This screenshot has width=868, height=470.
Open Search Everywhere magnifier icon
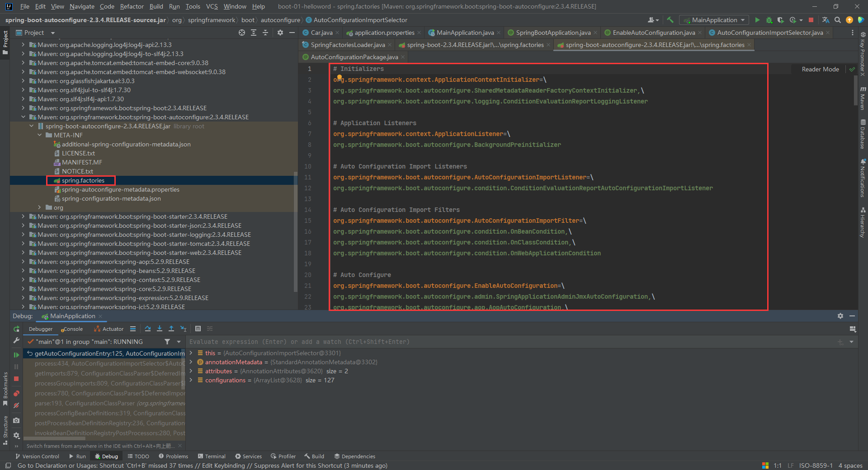coord(838,20)
